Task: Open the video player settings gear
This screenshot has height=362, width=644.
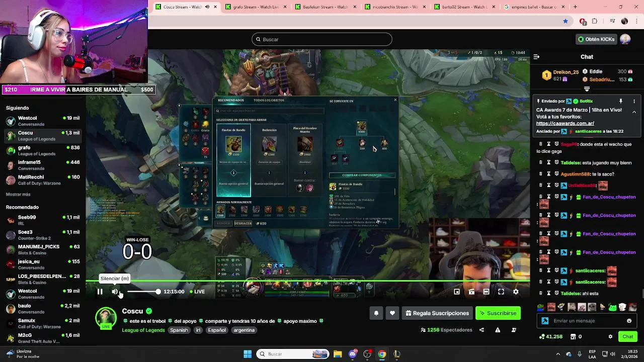Action: pyautogui.click(x=516, y=292)
